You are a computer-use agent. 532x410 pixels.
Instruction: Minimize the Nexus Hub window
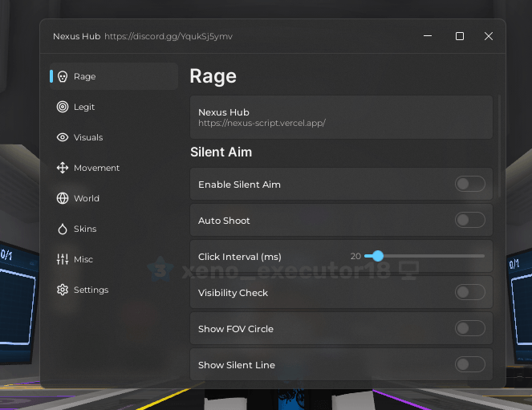(428, 36)
